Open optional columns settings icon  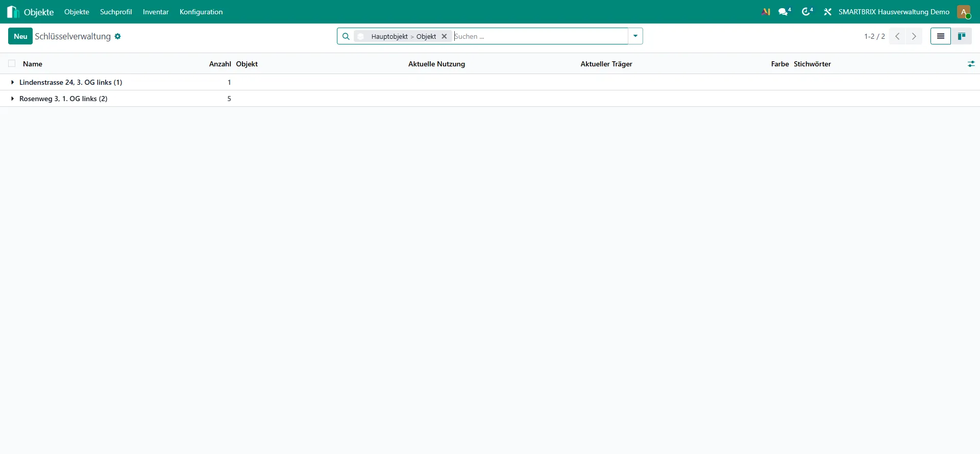click(x=971, y=64)
